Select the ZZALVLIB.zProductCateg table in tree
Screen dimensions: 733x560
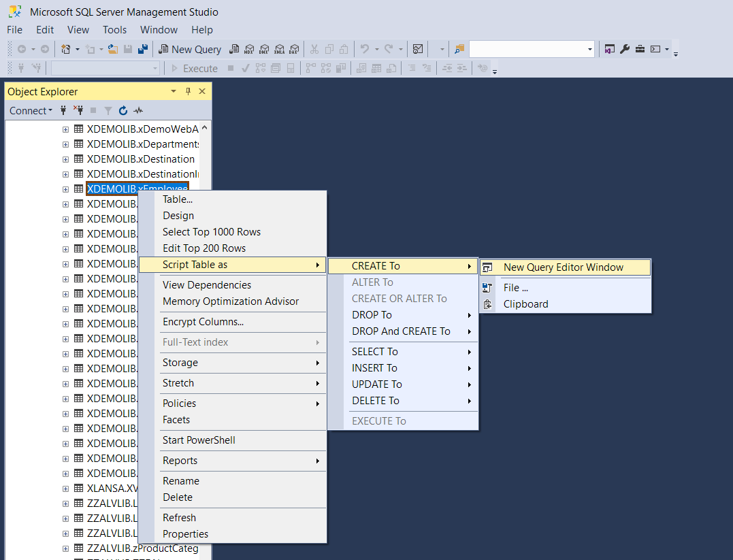(142, 548)
